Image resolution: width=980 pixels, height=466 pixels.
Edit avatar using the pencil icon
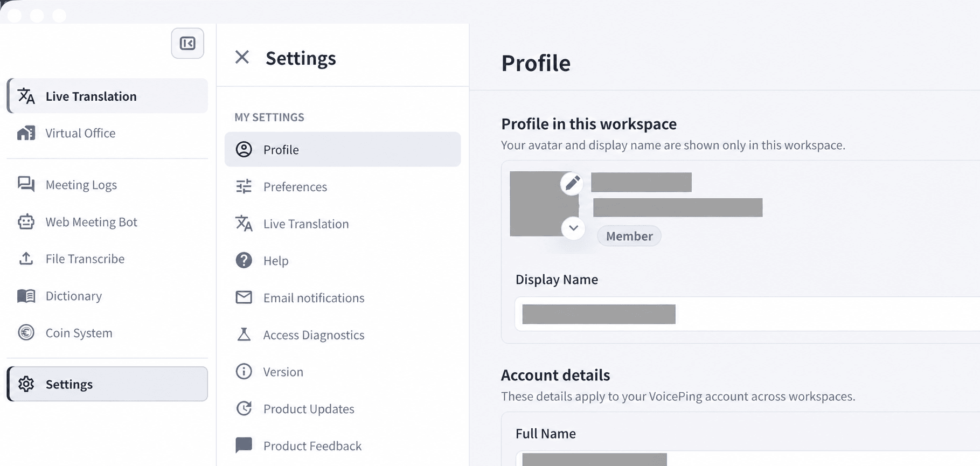click(572, 184)
